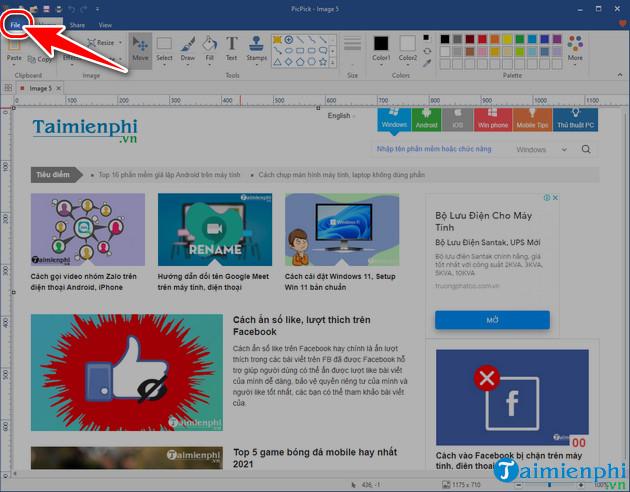The height and width of the screenshot is (492, 630).
Task: Open the Customize Quick Access dropdown
Action: (98, 9)
